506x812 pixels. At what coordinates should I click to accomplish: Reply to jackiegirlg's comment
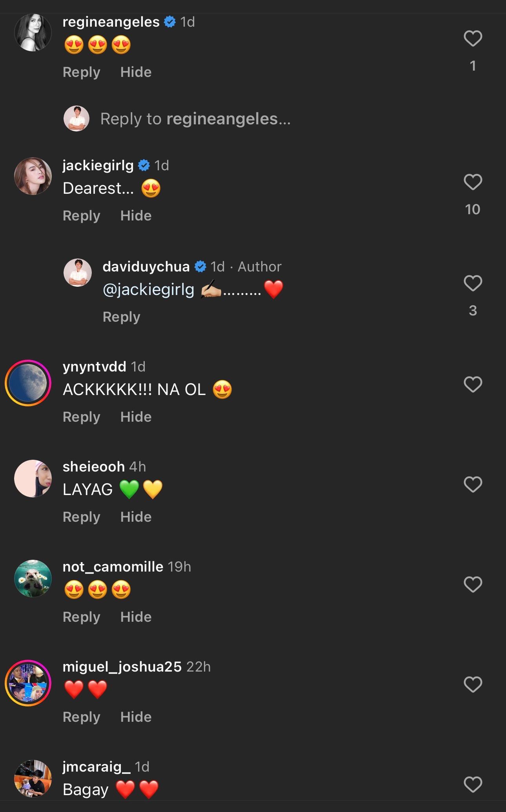coord(82,216)
